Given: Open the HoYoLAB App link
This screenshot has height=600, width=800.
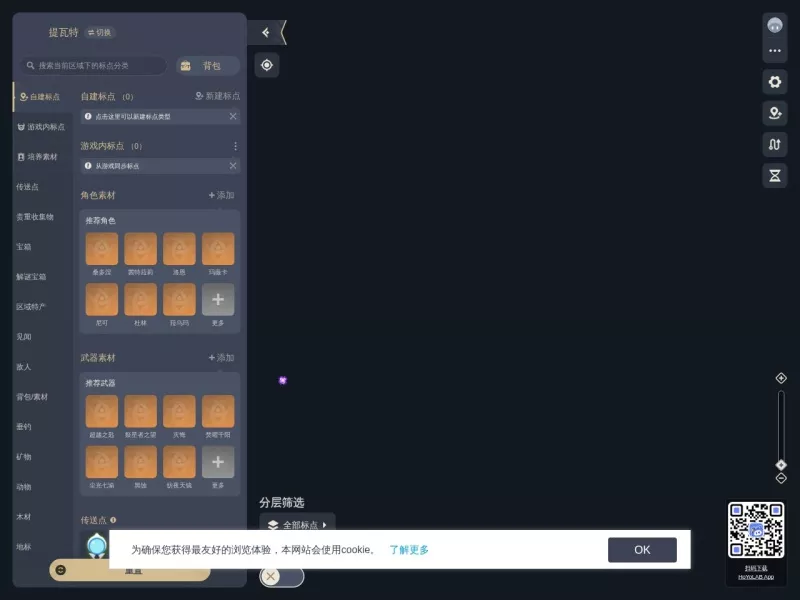Looking at the screenshot, I should click(x=756, y=577).
